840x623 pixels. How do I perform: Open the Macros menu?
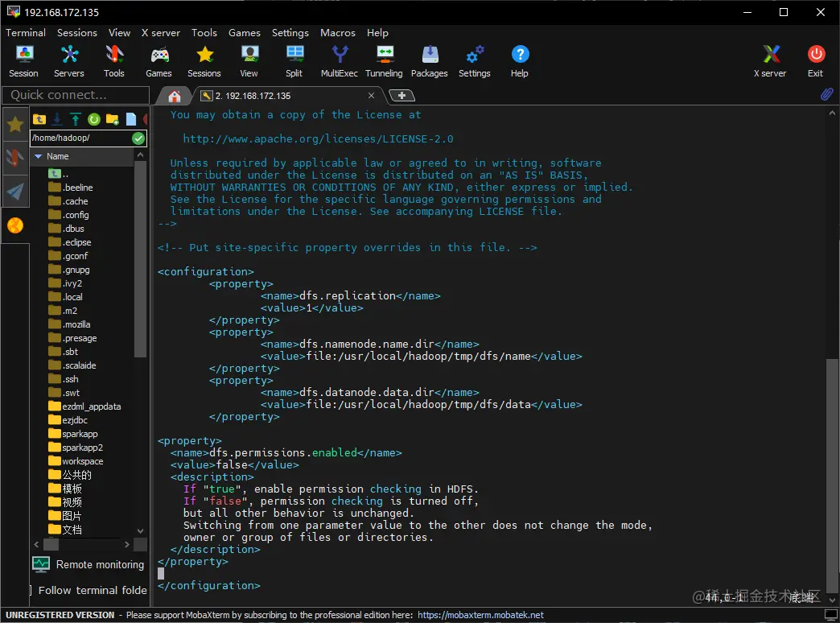pyautogui.click(x=337, y=33)
